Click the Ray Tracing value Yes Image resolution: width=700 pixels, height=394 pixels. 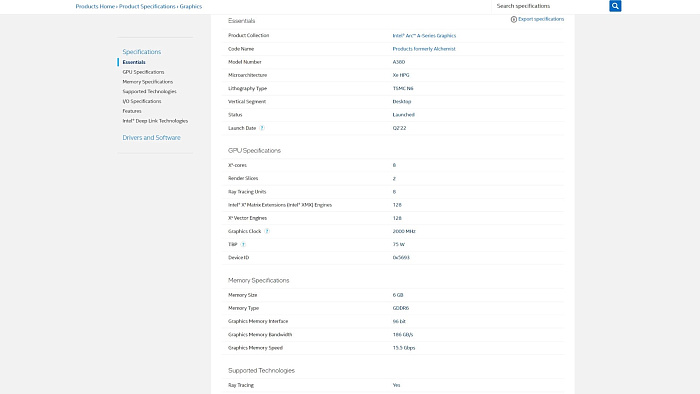pos(396,385)
